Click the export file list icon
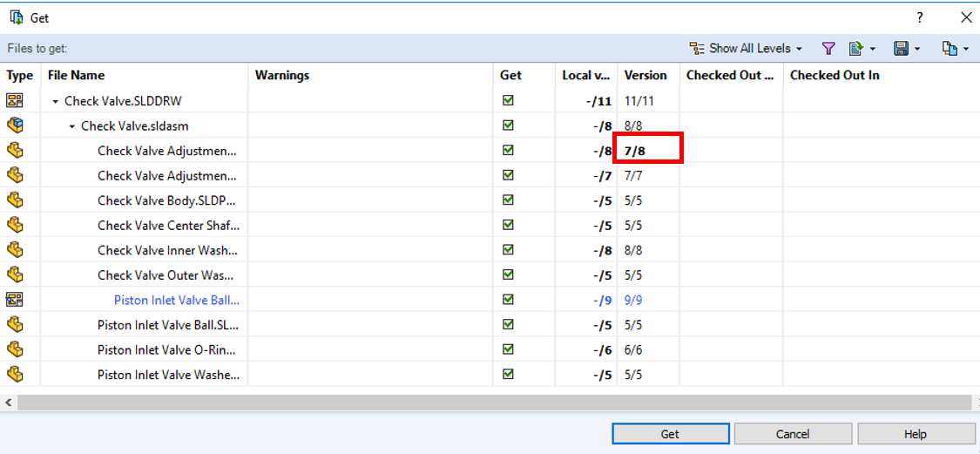Viewport: 980px width, 454px height. click(x=856, y=48)
